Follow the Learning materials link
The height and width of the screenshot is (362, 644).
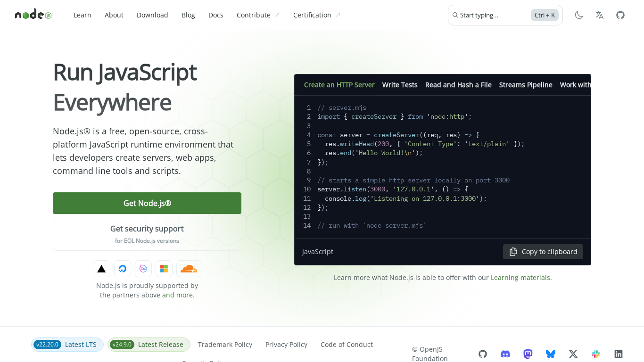[x=521, y=278]
